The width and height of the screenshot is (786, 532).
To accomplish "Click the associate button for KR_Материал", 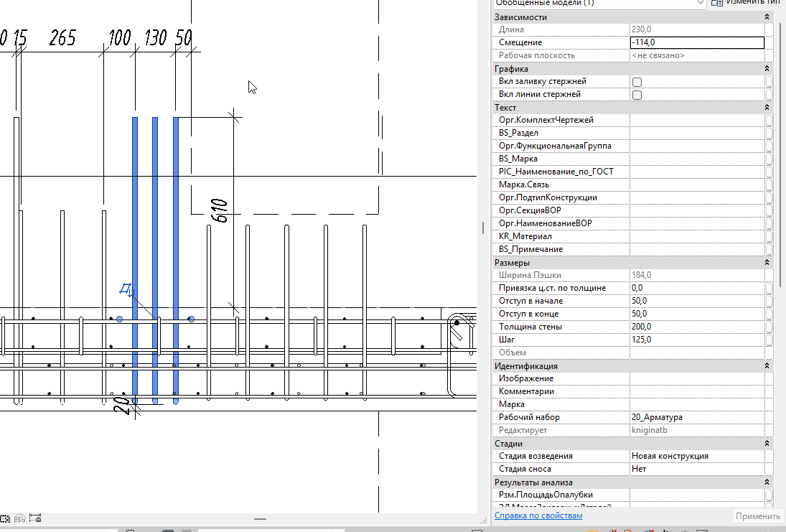I will (x=769, y=236).
